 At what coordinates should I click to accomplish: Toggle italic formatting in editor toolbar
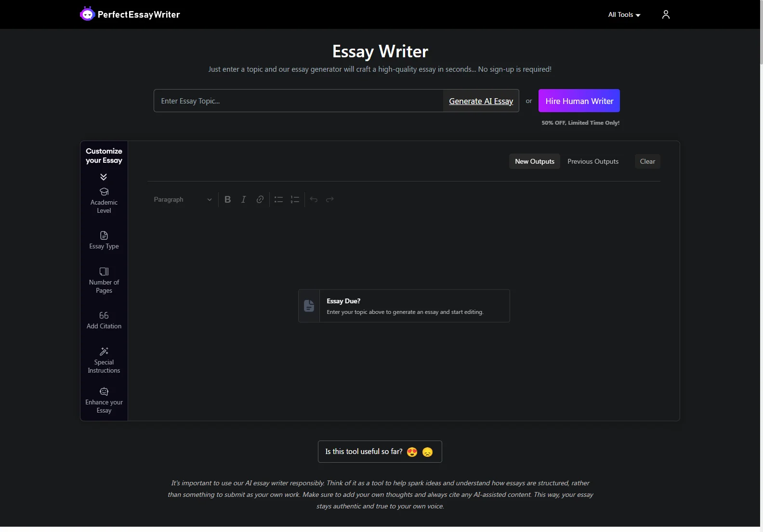pos(244,199)
